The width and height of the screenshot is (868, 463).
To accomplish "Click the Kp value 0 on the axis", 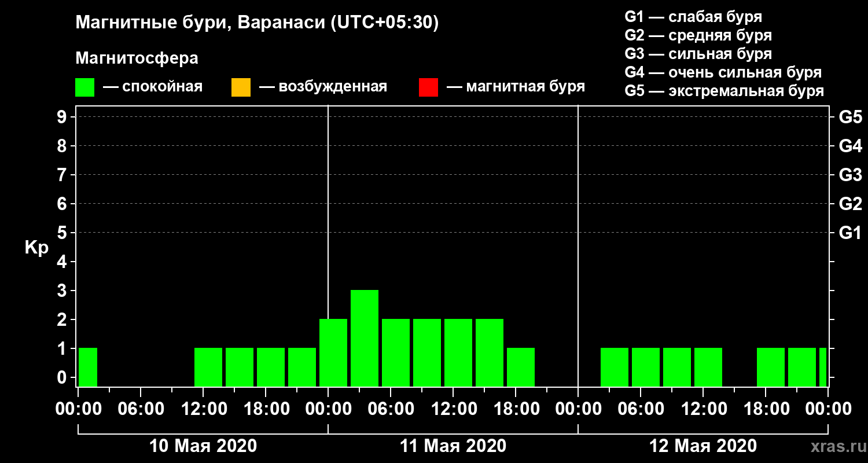I will [63, 377].
